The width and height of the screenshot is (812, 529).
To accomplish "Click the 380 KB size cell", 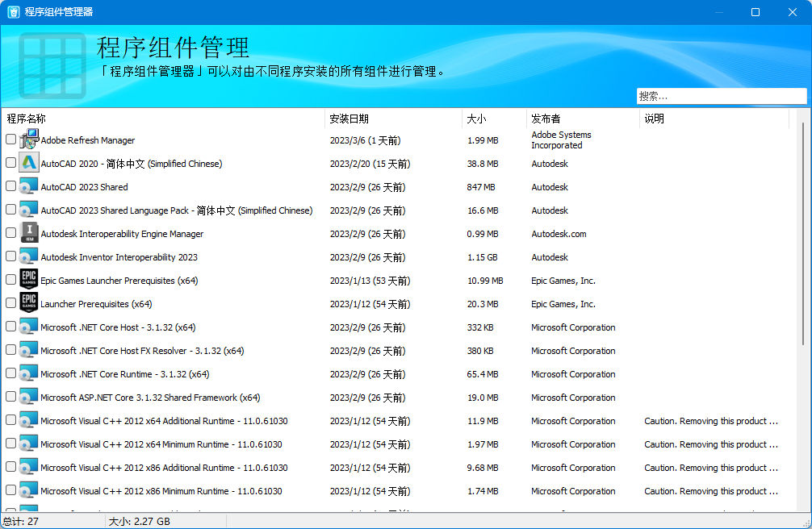I will pyautogui.click(x=480, y=351).
